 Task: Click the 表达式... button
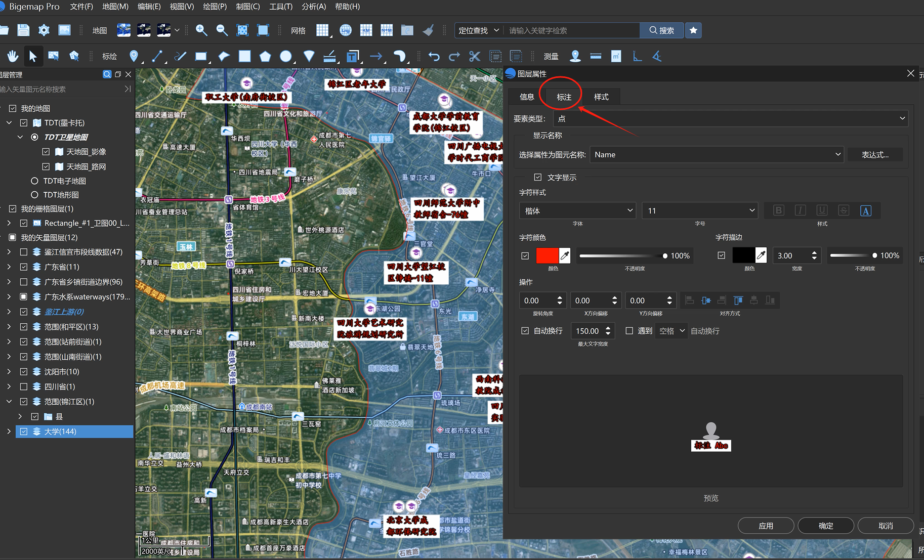coord(875,154)
